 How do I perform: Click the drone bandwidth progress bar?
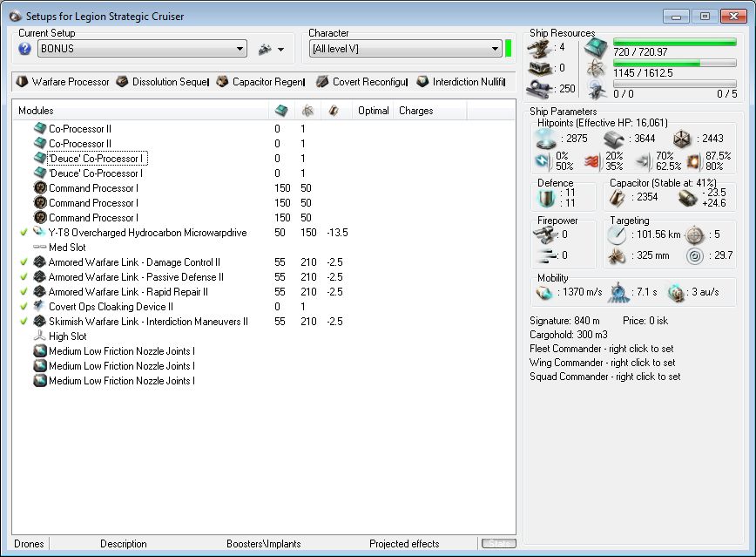click(675, 84)
